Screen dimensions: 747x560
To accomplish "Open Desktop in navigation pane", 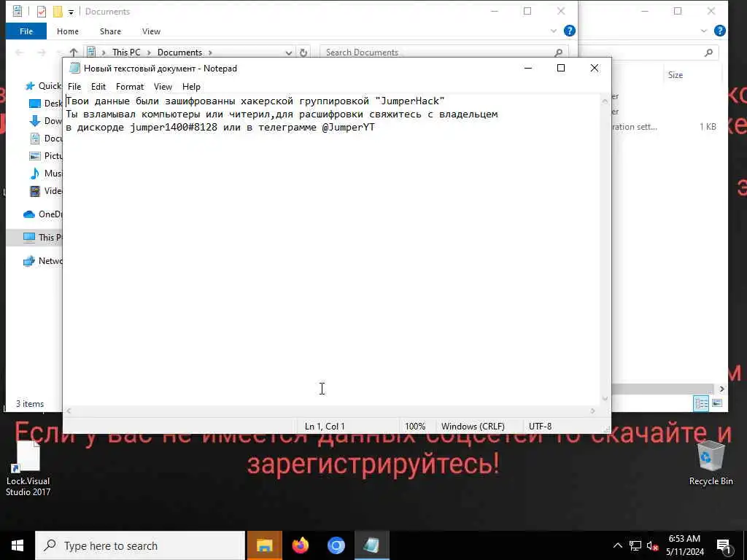I will (46, 104).
